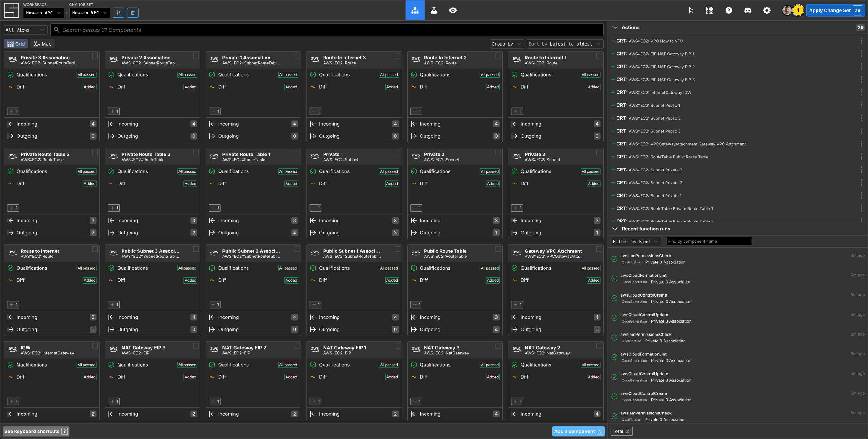Screen dimensions: 868x439
Task: Click the AWS logo on NAT Gateway 3 card
Action: [415, 349]
